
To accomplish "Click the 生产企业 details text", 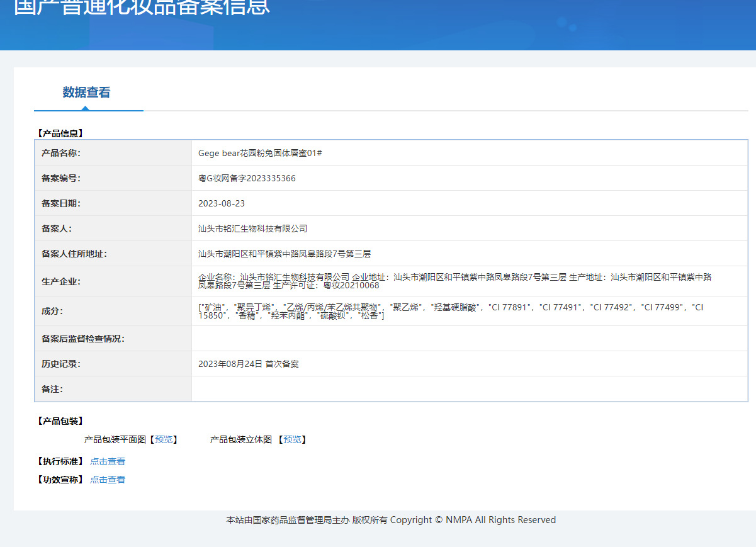I will (x=455, y=281).
